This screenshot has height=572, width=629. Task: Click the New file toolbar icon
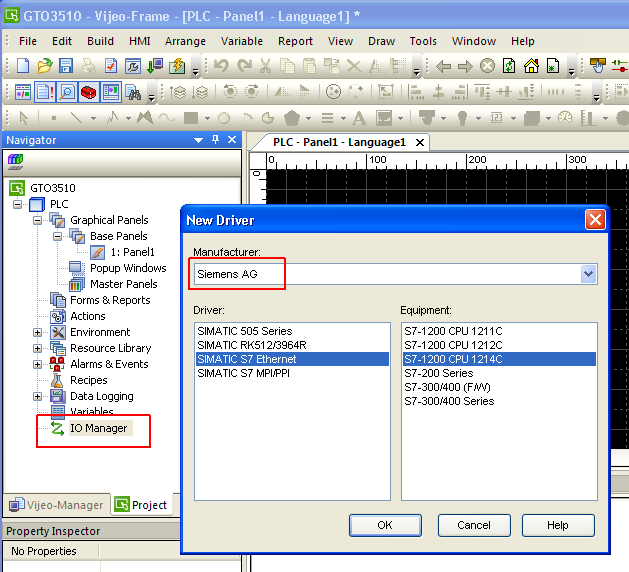[23, 66]
